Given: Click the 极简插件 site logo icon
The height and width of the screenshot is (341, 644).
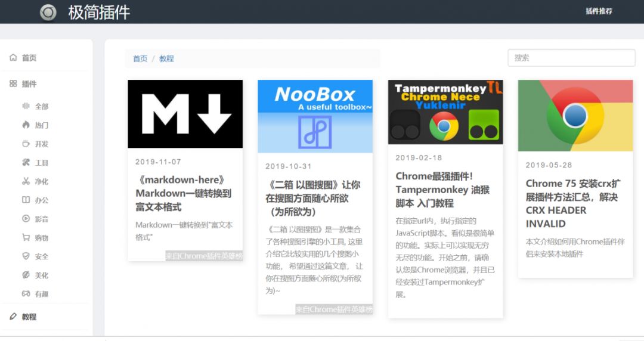Looking at the screenshot, I should 48,12.
